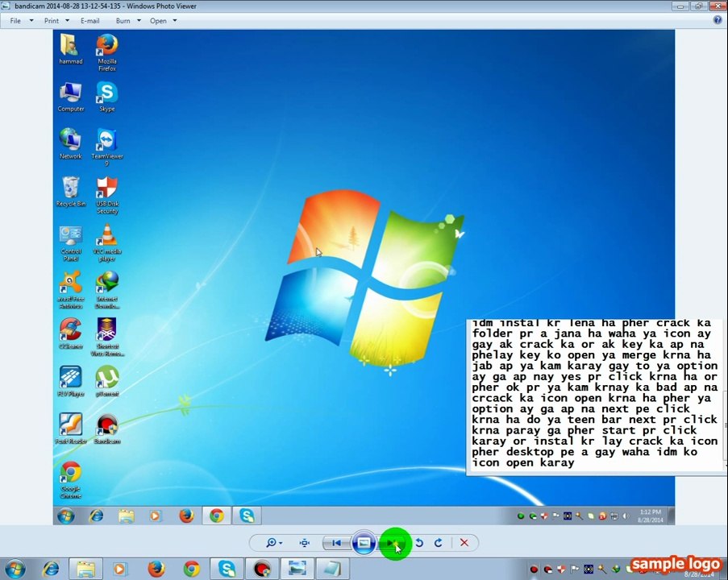Click the Actual size / fit to window icon
Viewport: 728px width, 580px height.
[x=305, y=543]
